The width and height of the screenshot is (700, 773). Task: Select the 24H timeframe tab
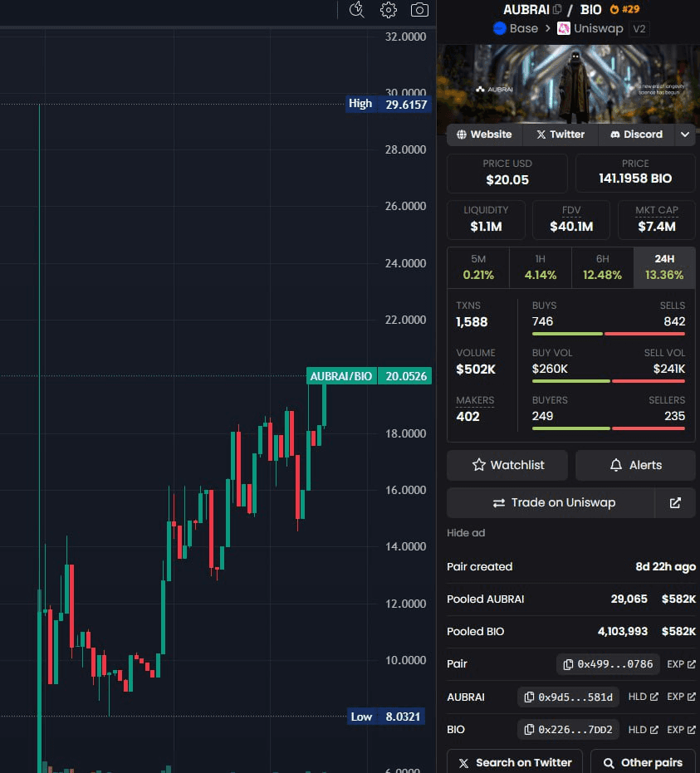(664, 267)
